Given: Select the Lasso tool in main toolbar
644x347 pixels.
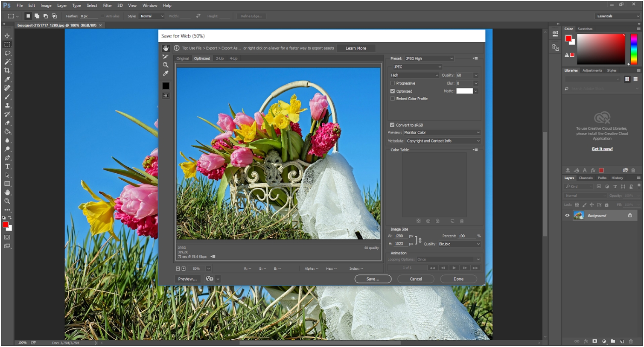Looking at the screenshot, I should coord(7,53).
